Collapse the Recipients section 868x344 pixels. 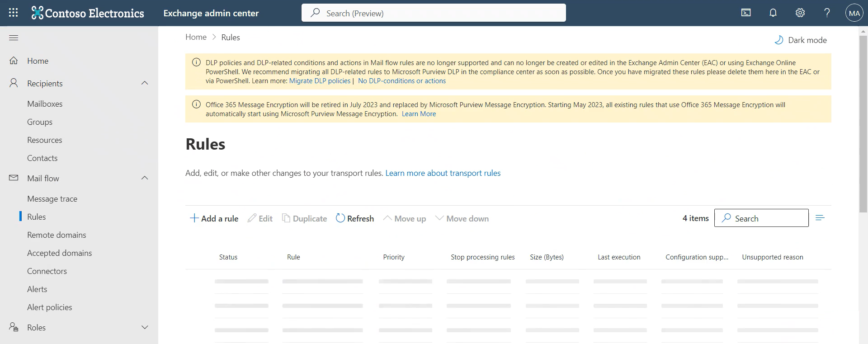(x=145, y=83)
